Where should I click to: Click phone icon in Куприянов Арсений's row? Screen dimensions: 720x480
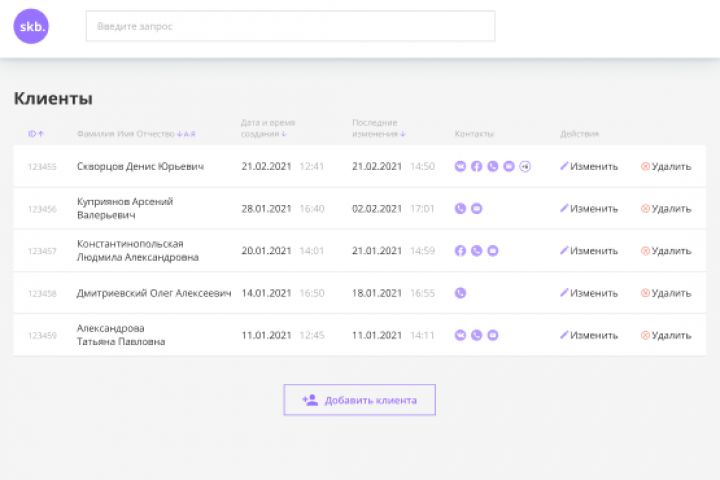[460, 209]
